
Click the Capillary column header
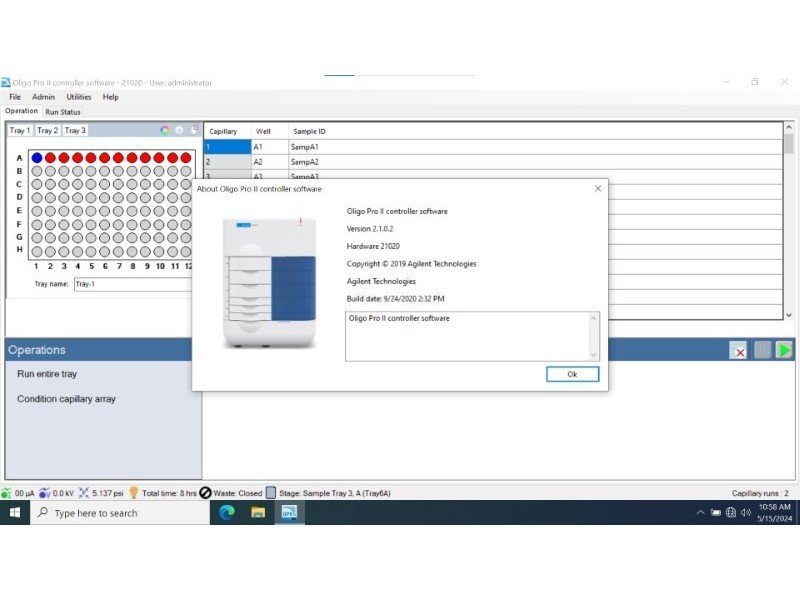(228, 132)
